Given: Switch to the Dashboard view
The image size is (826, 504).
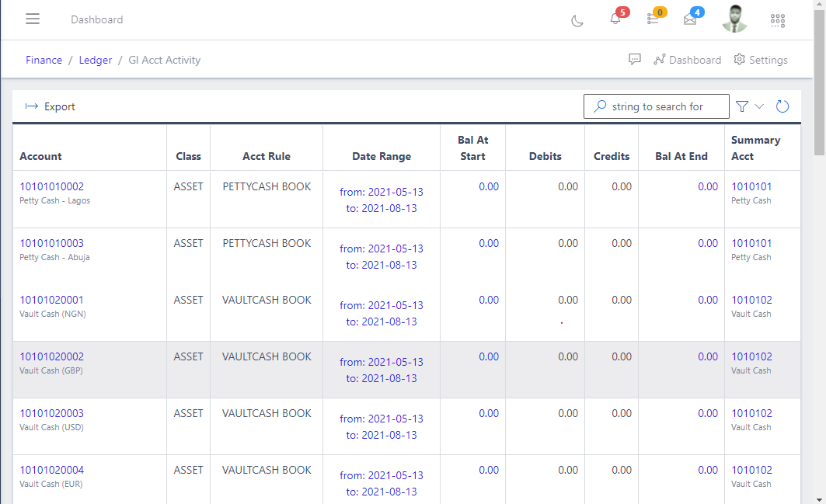Looking at the screenshot, I should point(687,59).
